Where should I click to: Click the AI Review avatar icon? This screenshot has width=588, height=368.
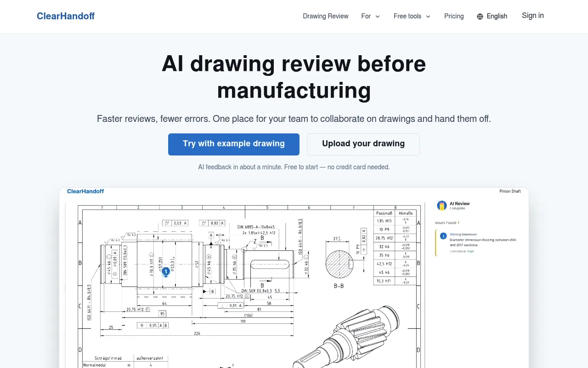click(x=442, y=206)
